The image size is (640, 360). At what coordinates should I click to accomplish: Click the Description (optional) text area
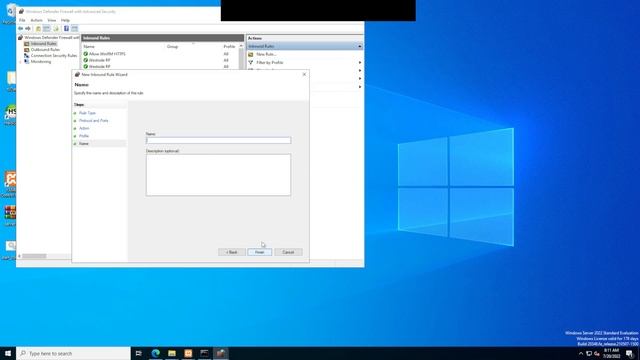coord(218,175)
